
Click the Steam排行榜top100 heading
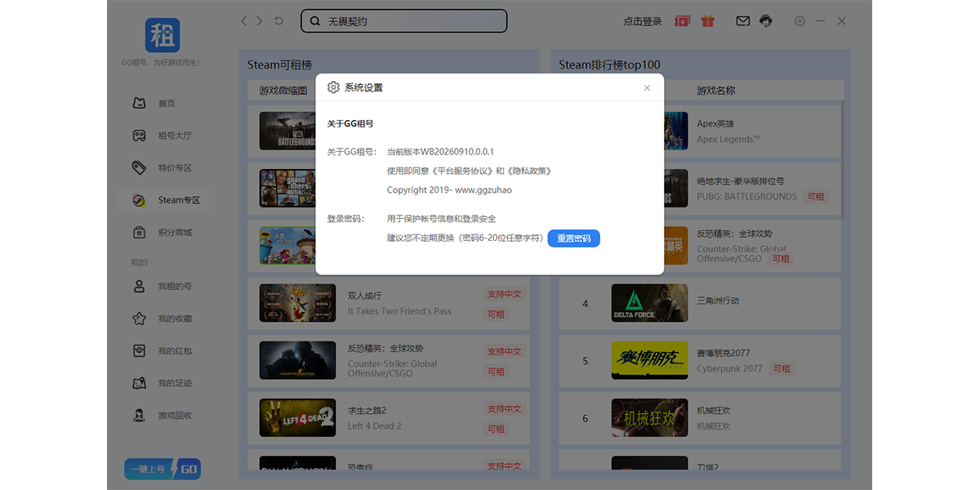[610, 65]
